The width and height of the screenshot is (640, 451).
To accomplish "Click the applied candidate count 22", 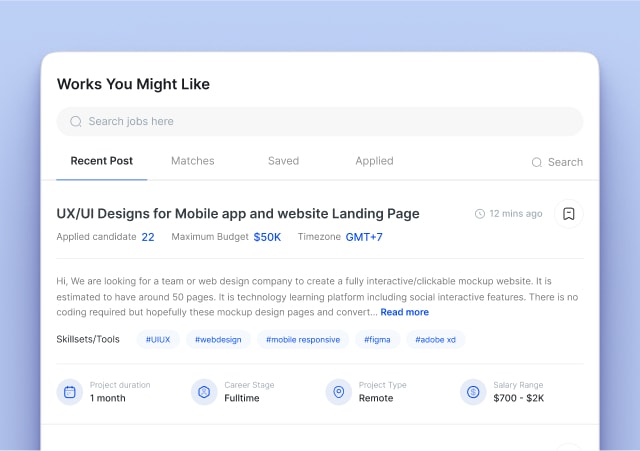I will pos(148,237).
